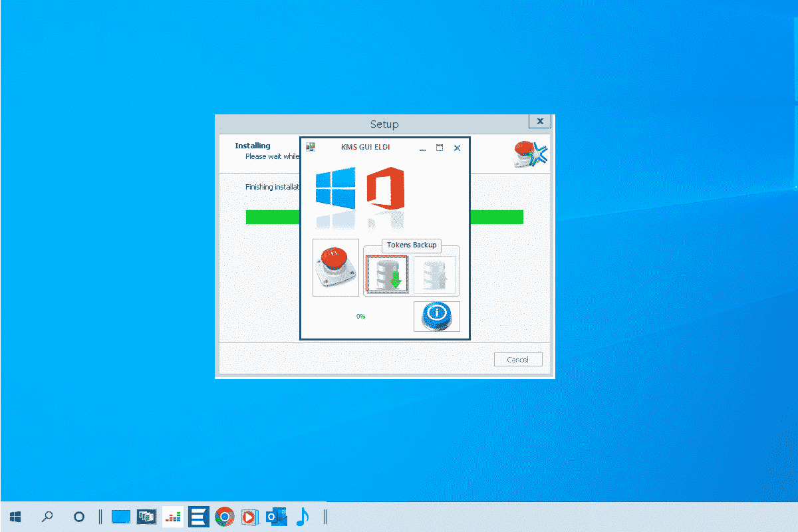Click the Windows logo in KMS GUI ELDI
Screen dimensions: 798x532
(x=335, y=187)
